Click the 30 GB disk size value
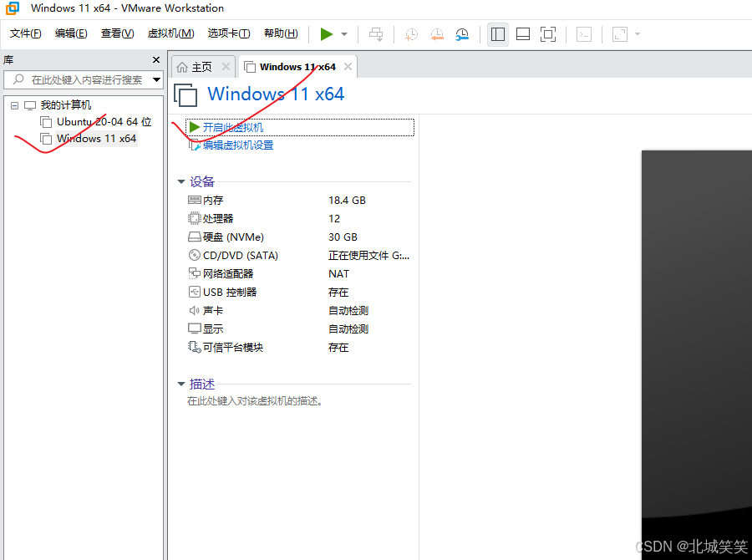The height and width of the screenshot is (560, 752). [x=343, y=237]
